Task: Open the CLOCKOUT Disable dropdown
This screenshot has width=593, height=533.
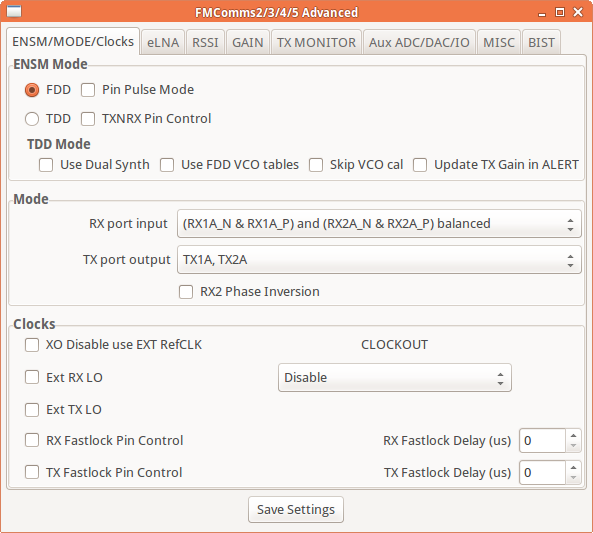Action: [395, 378]
